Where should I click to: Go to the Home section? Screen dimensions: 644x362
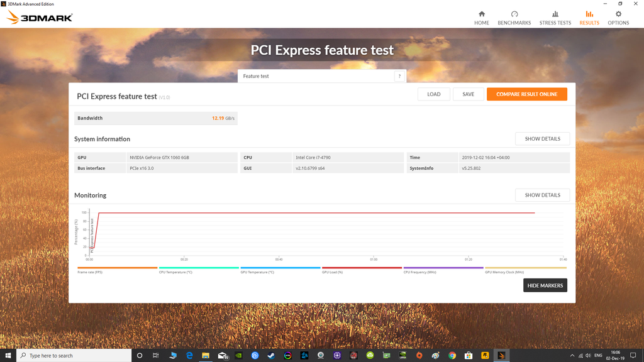tap(481, 18)
